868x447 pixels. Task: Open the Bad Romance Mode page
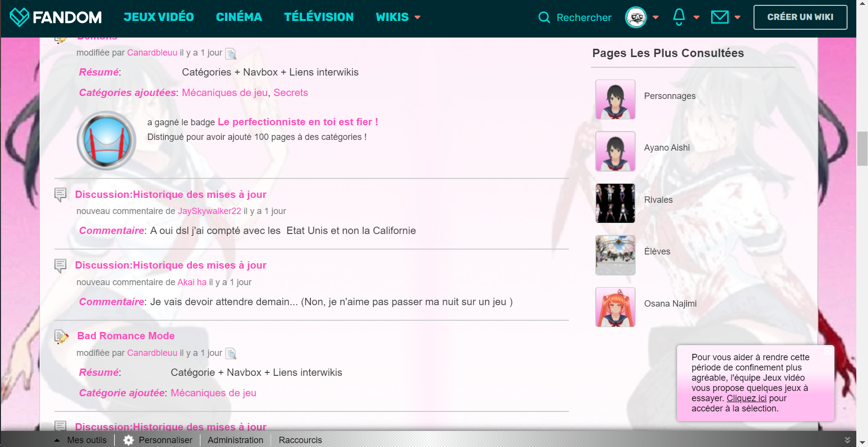[126, 336]
